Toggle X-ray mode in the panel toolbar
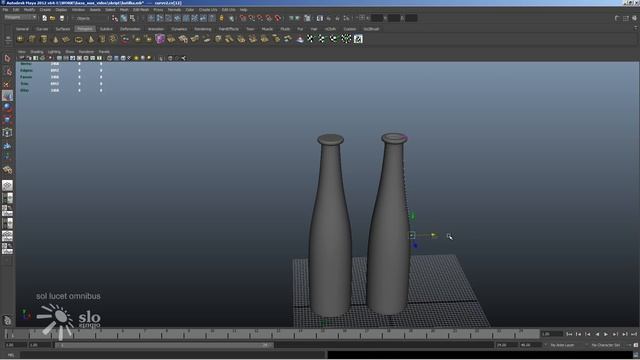This screenshot has height=360, width=640. [x=170, y=58]
